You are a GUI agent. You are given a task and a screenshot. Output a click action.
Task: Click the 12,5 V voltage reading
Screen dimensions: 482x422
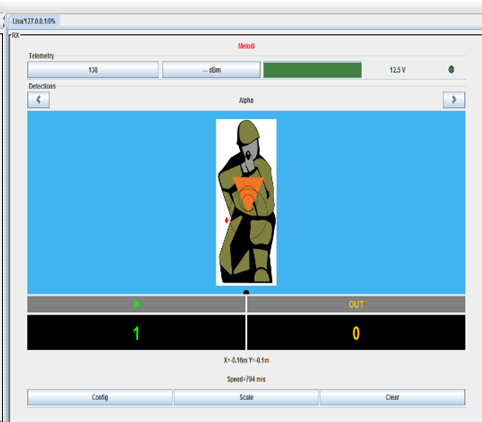click(x=398, y=70)
